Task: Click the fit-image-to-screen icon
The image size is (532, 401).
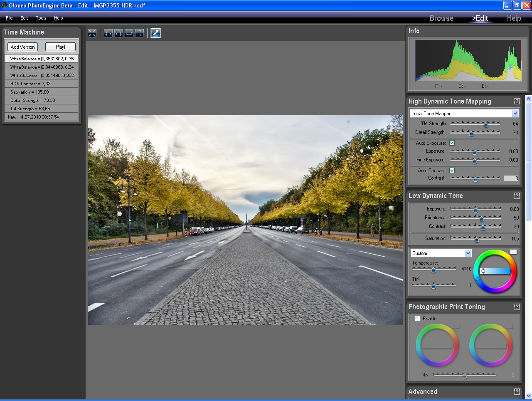Action: pyautogui.click(x=92, y=33)
